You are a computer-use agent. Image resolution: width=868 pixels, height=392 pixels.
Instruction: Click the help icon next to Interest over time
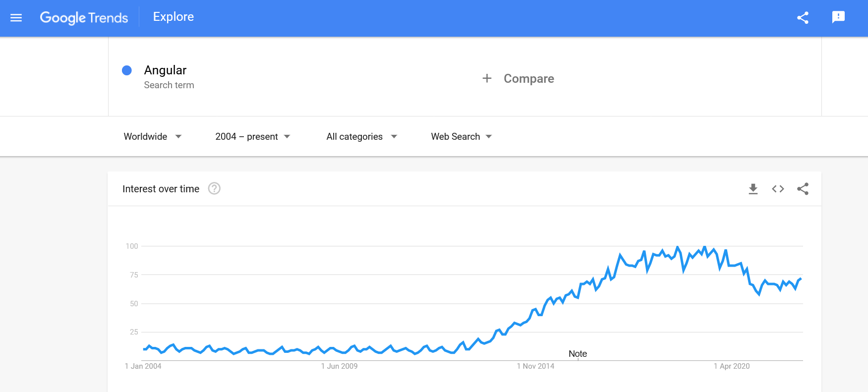coord(214,189)
